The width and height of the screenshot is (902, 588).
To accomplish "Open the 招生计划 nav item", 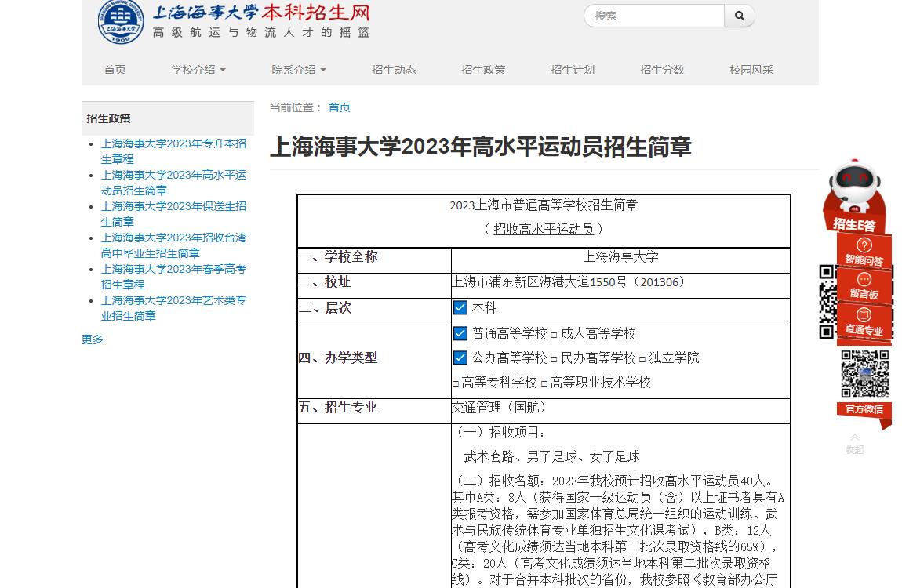I will point(573,70).
